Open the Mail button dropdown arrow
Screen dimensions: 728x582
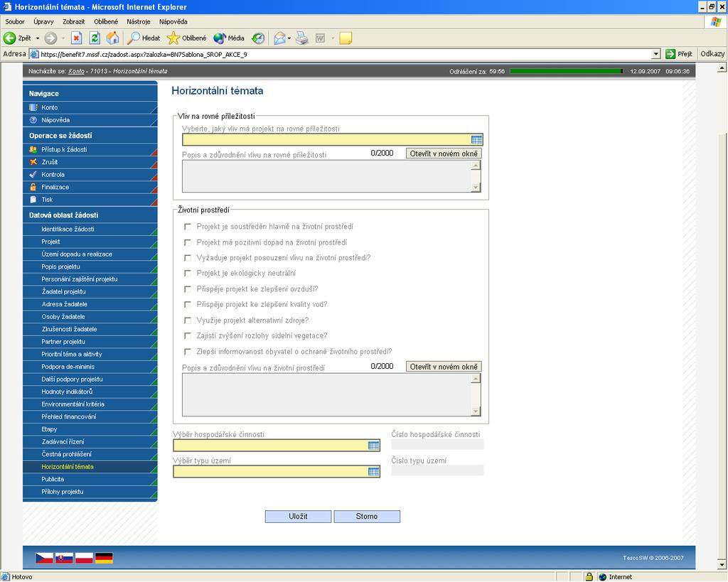tap(289, 38)
